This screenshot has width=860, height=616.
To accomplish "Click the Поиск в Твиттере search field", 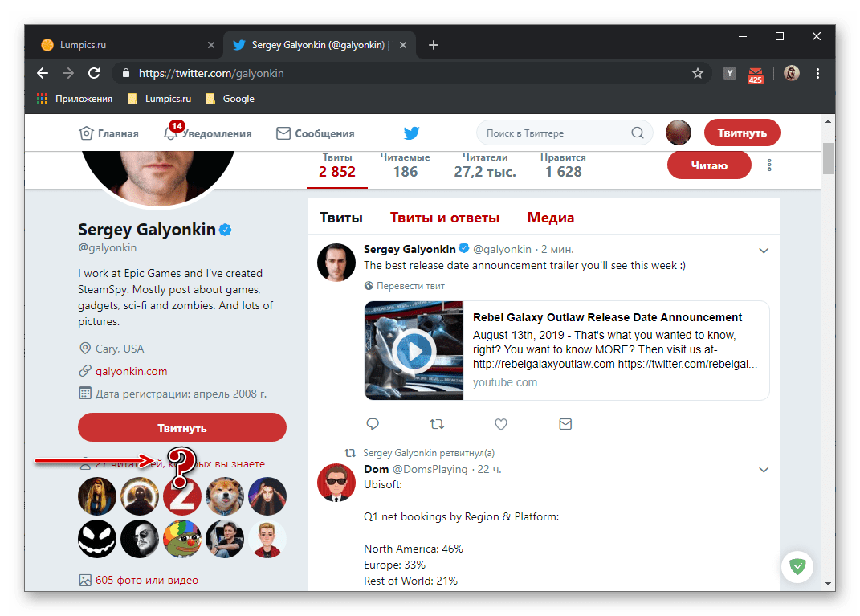I will click(x=554, y=133).
